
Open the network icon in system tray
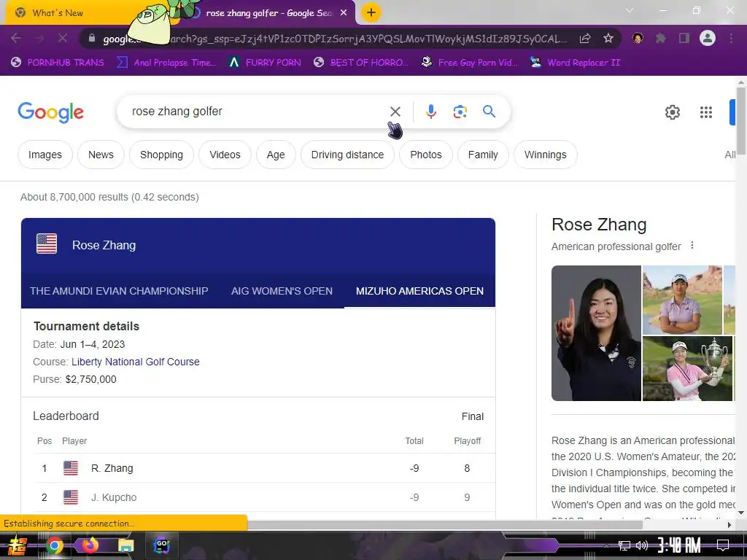point(624,545)
